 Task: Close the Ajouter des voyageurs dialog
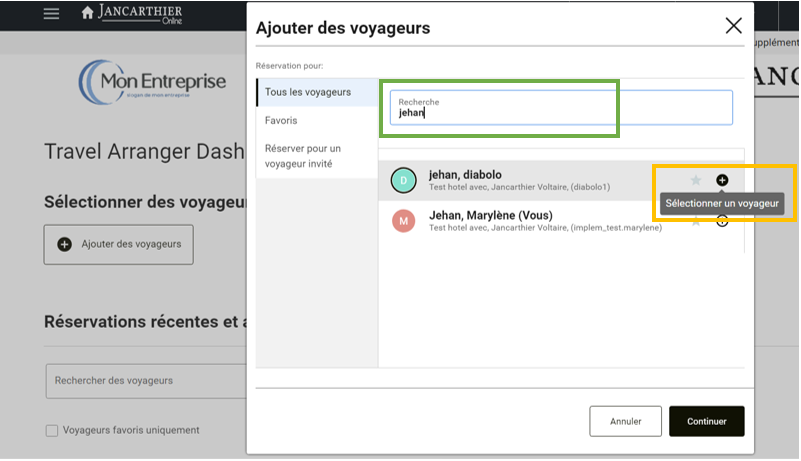point(733,27)
